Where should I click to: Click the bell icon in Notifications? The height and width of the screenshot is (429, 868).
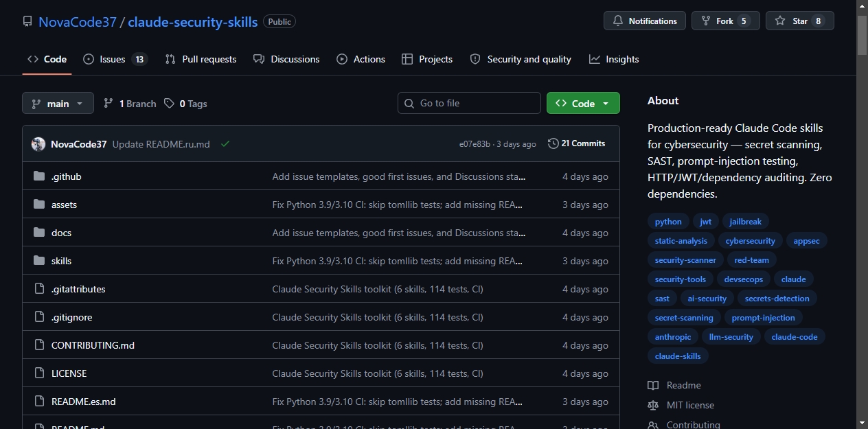(618, 21)
